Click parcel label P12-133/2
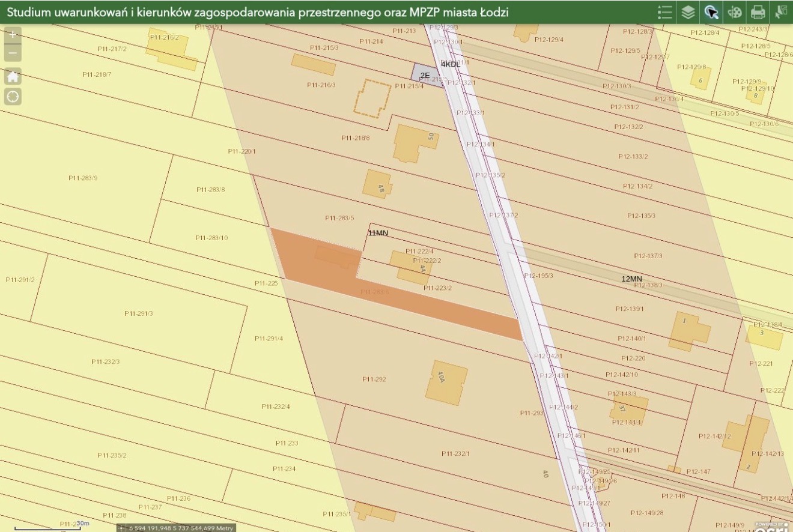The width and height of the screenshot is (793, 532). click(x=633, y=157)
